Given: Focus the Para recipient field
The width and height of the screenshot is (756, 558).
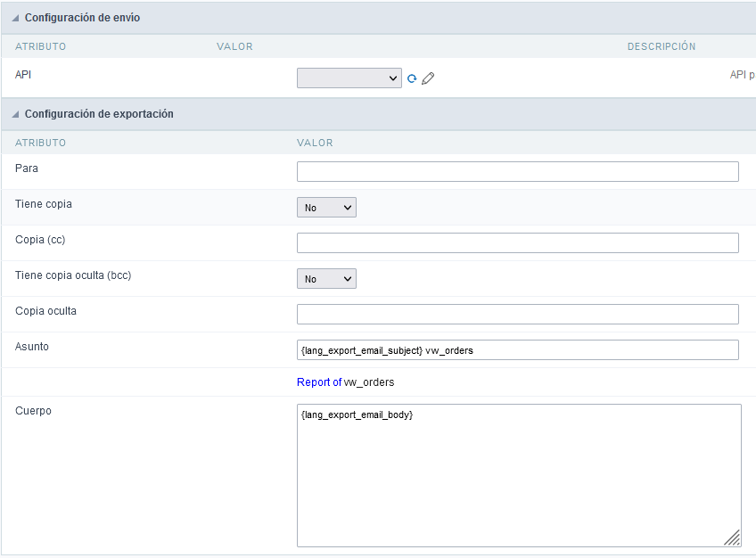Looking at the screenshot, I should pos(517,171).
